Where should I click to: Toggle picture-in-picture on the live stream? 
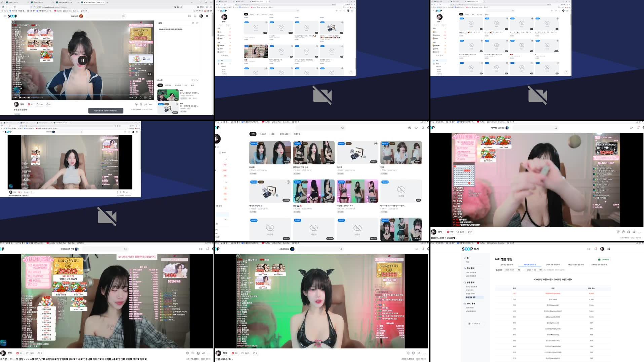click(131, 97)
